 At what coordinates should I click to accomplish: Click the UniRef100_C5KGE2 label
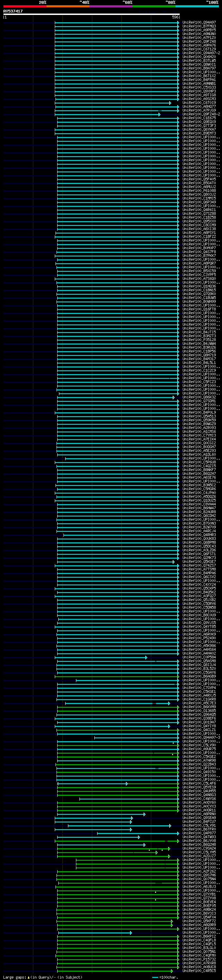[x=199, y=756]
